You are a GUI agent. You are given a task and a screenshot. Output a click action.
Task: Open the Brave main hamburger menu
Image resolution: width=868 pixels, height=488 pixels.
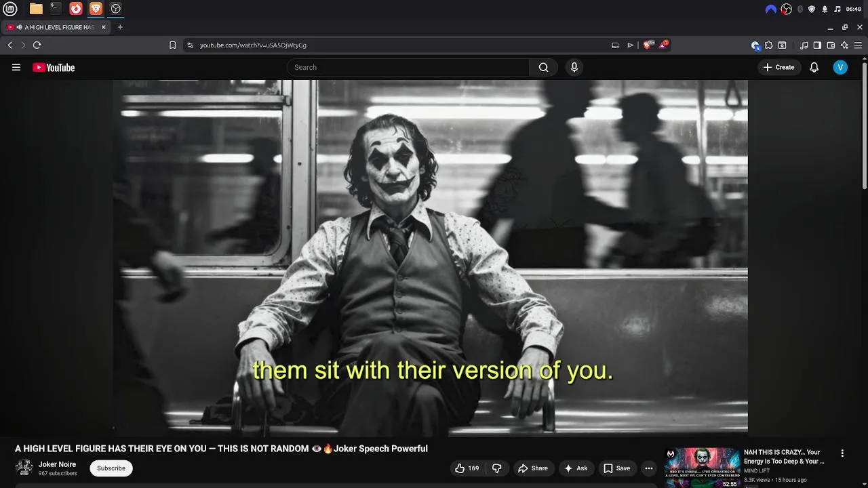pos(859,45)
